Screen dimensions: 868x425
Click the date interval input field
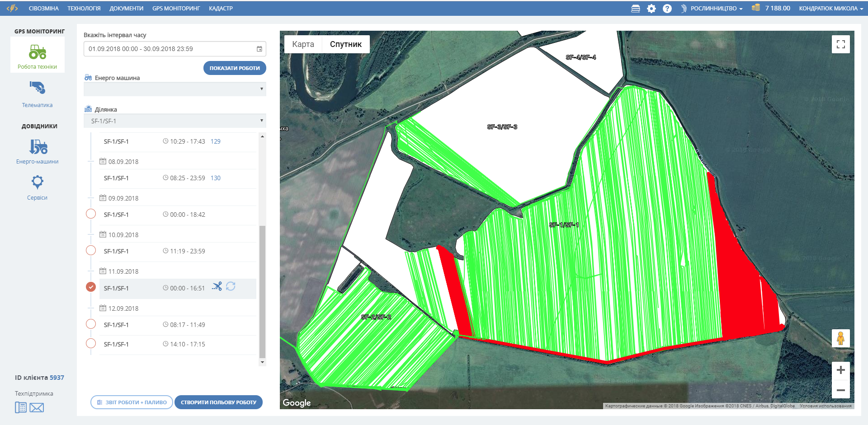[x=170, y=49]
